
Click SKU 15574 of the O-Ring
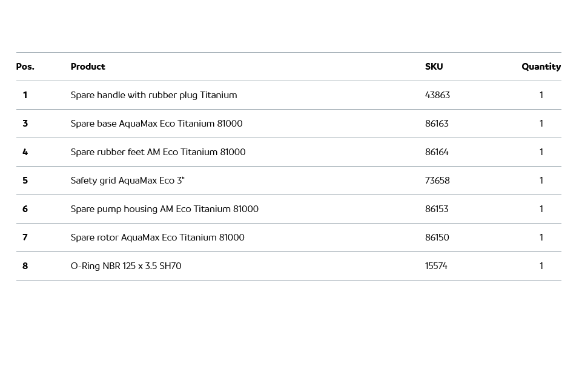(x=436, y=266)
